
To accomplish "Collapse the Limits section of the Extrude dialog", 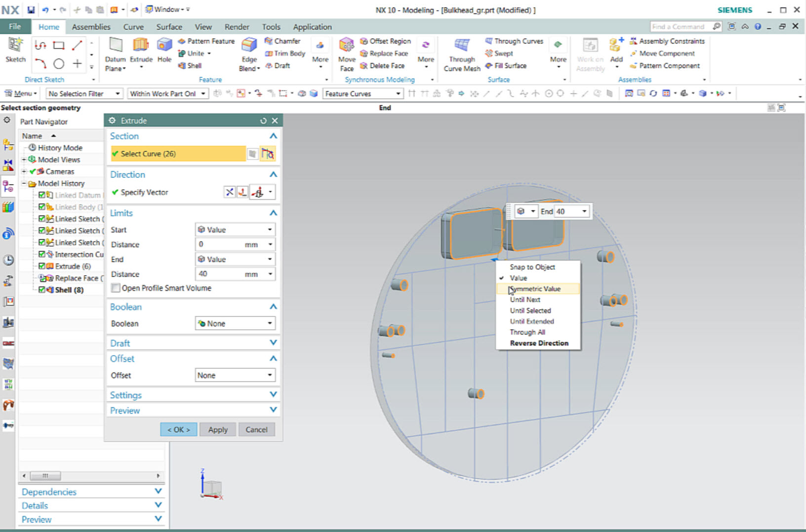I will (x=273, y=213).
